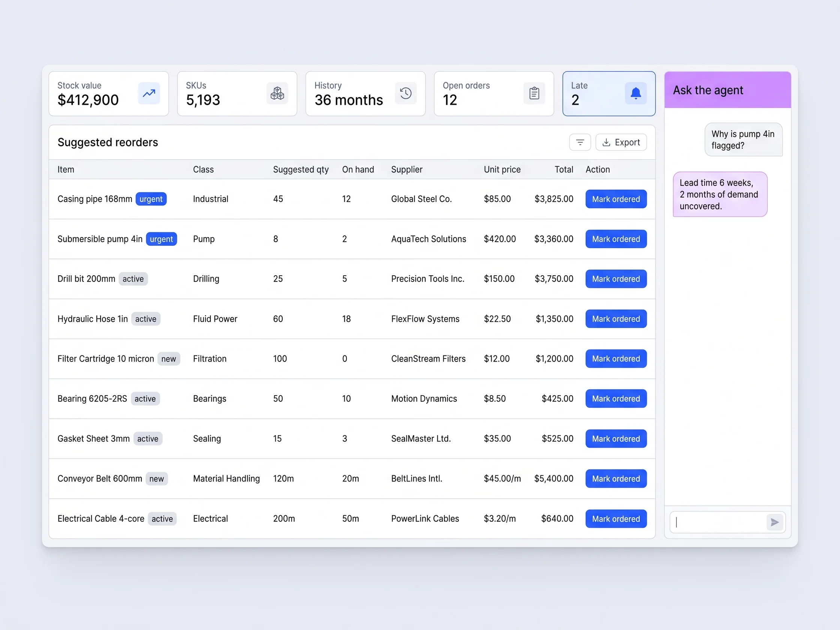
Task: Click the SKUs boxes icon
Action: point(277,93)
